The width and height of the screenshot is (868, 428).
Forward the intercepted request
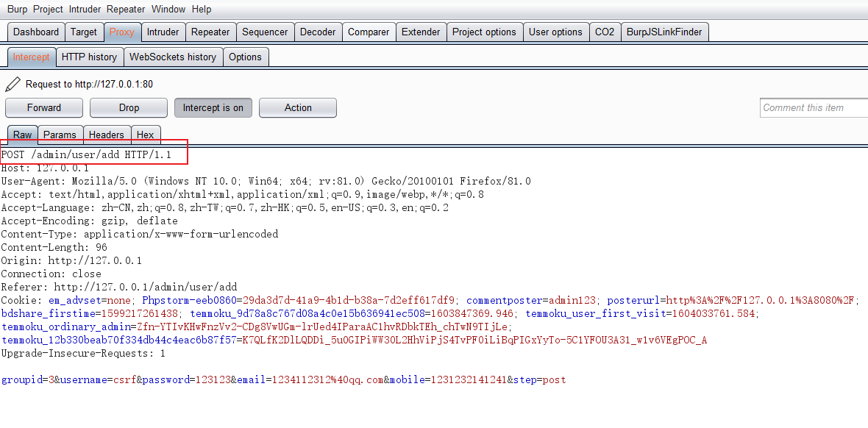point(44,108)
